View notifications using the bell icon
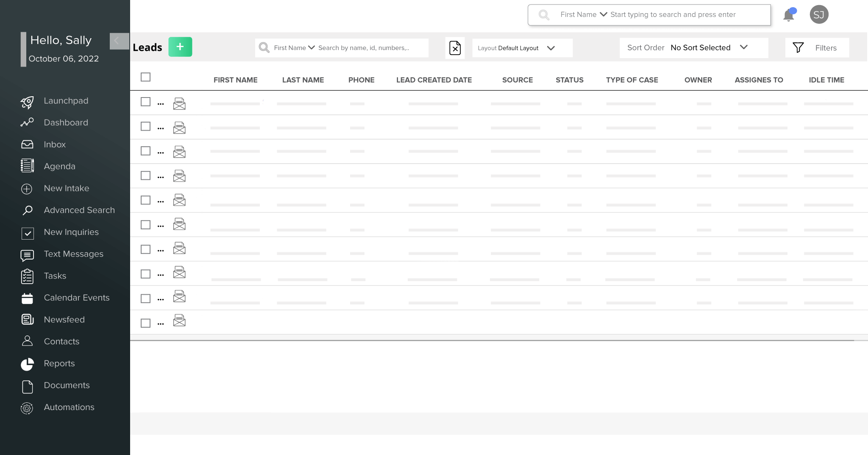 click(789, 15)
